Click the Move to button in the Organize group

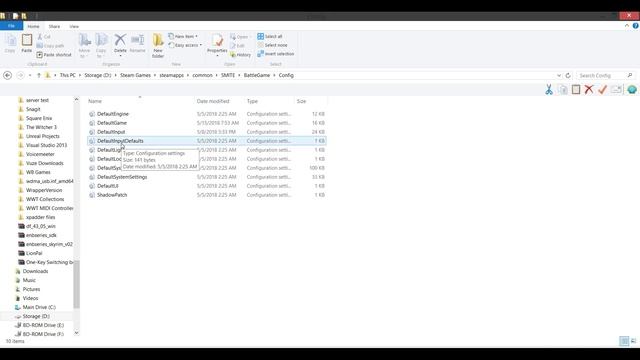(84, 46)
